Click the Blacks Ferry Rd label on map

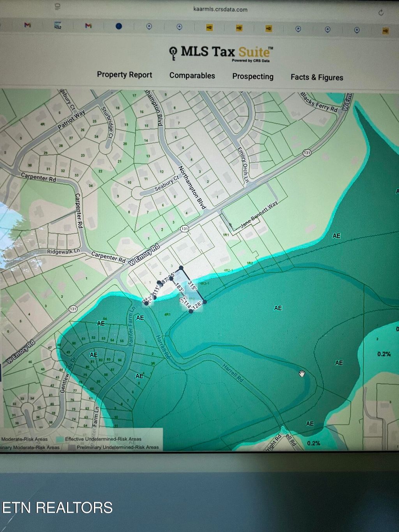click(x=318, y=102)
